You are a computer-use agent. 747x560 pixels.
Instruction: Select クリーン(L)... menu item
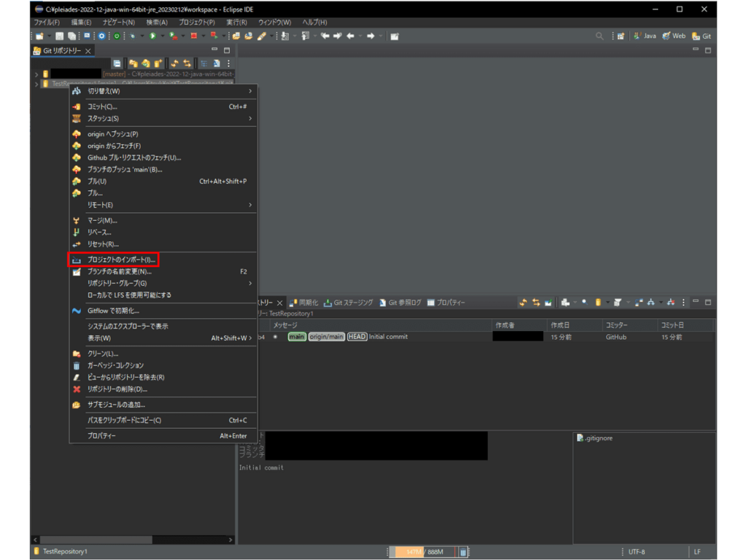[x=163, y=354]
